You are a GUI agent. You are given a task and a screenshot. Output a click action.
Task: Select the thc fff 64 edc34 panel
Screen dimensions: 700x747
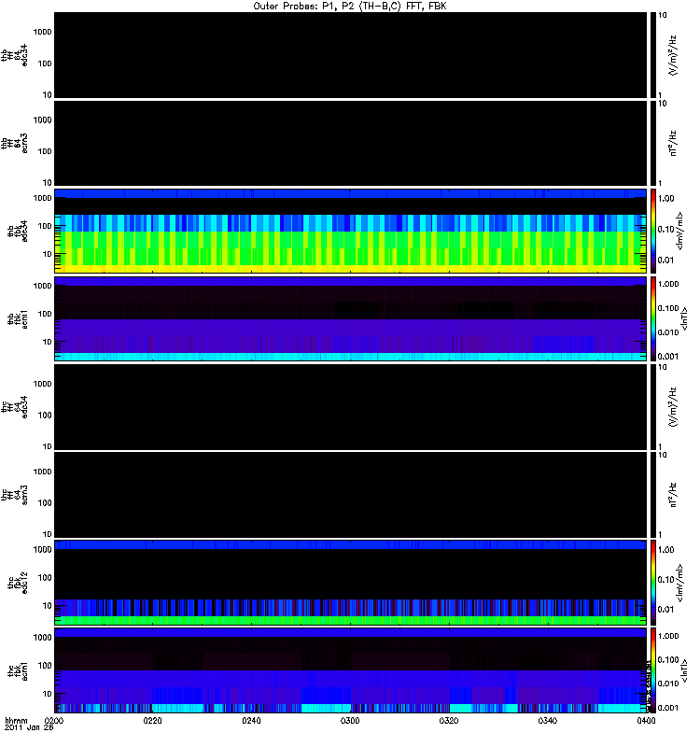351,407
